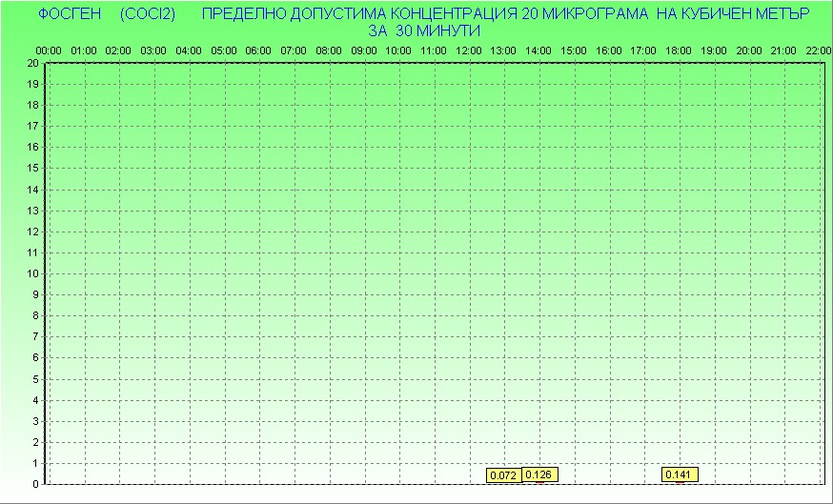Click the 0 label on y-axis
The image size is (833, 504).
click(x=36, y=484)
